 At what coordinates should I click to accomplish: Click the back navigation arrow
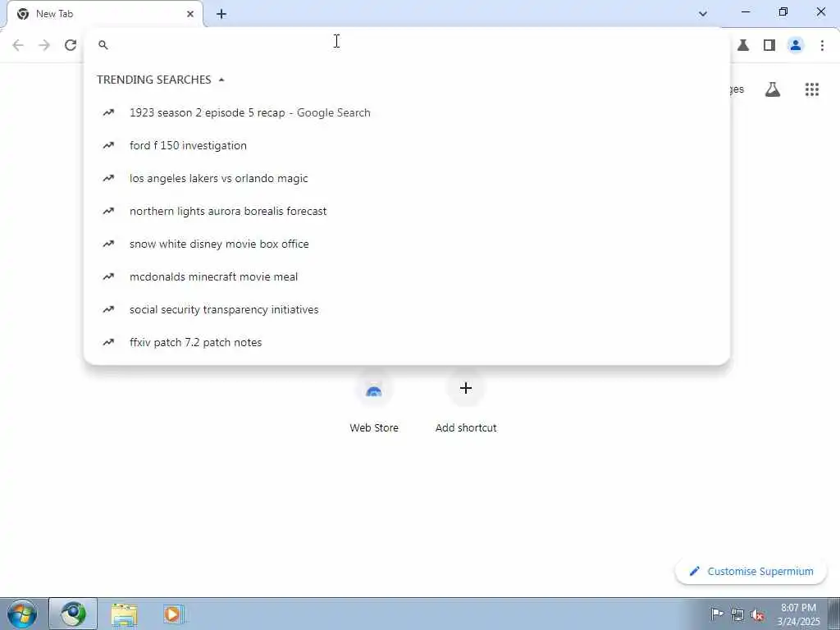pyautogui.click(x=18, y=45)
